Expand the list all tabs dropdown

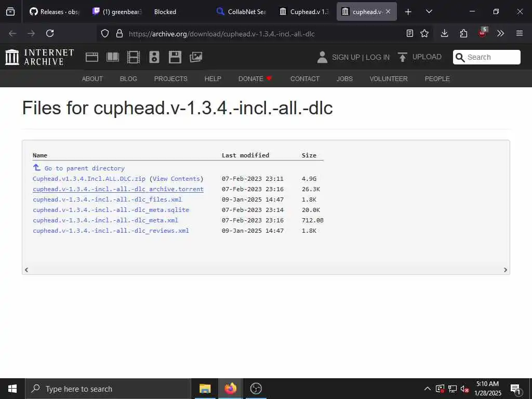pos(429,11)
